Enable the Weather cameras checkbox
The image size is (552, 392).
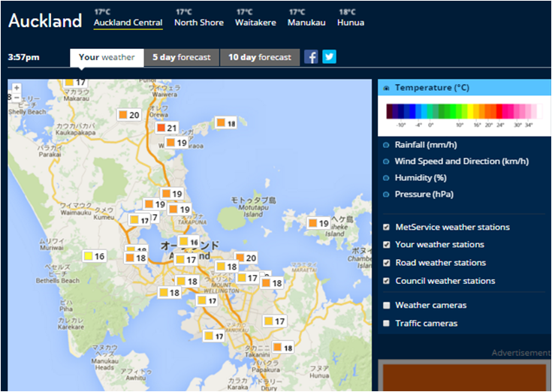(x=386, y=306)
